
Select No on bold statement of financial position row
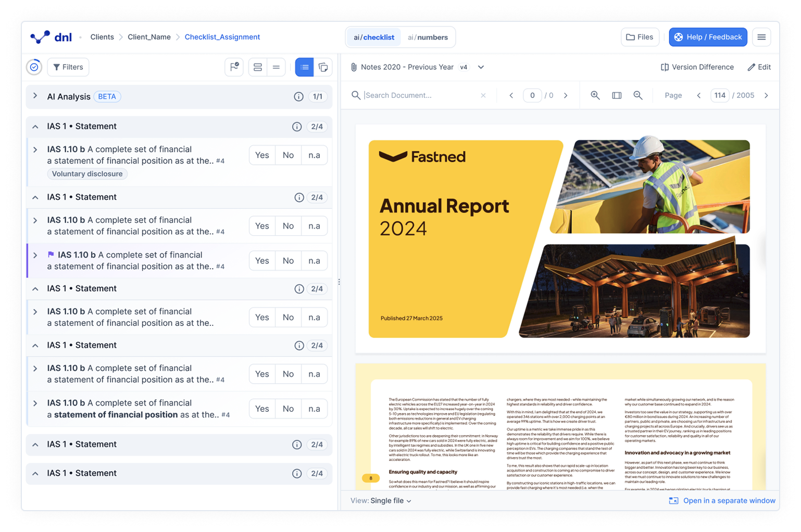[x=288, y=409]
